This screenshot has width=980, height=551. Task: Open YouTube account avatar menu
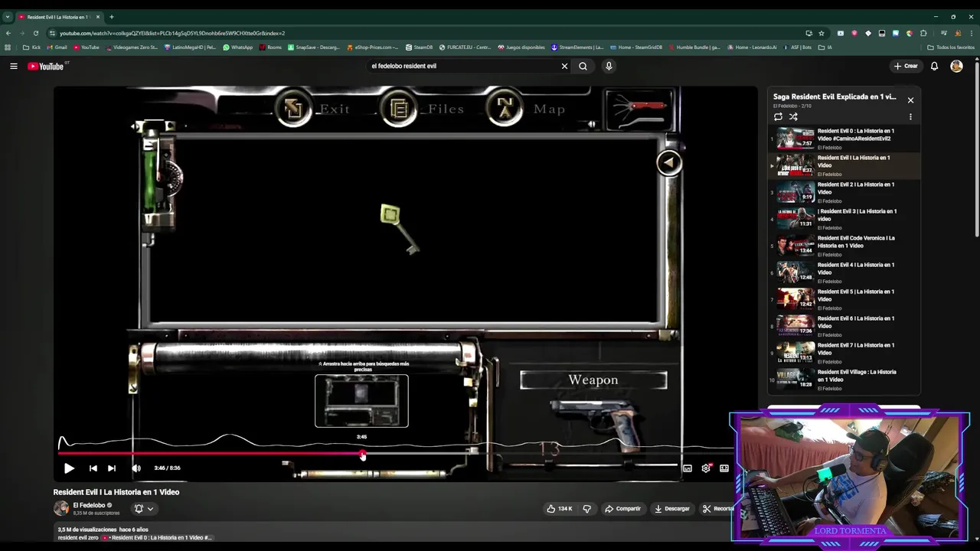click(956, 66)
